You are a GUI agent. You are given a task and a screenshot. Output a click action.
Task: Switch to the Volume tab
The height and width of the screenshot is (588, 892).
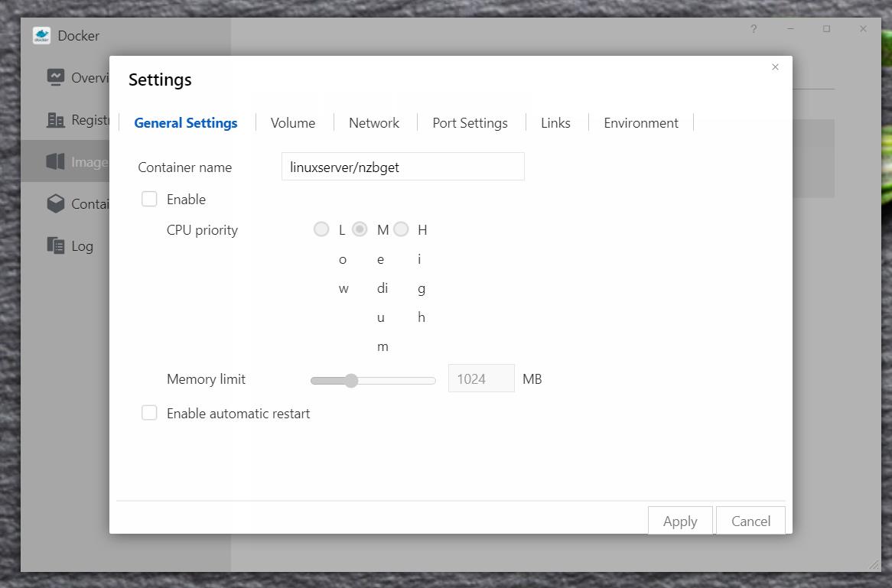point(293,123)
